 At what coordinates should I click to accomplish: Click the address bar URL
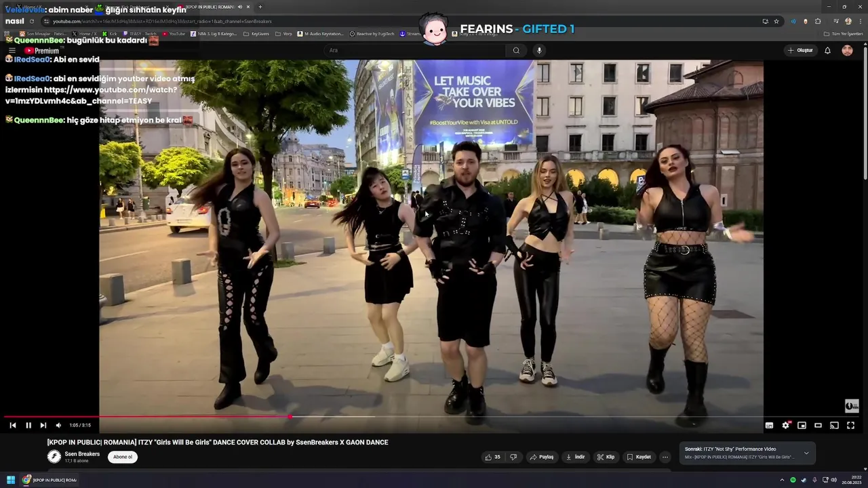click(x=161, y=21)
